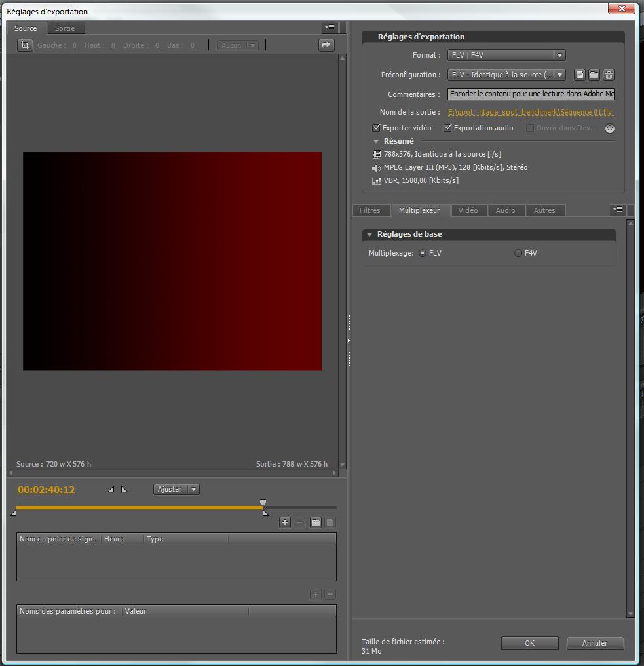Click the bitrate summary icon

tap(376, 181)
